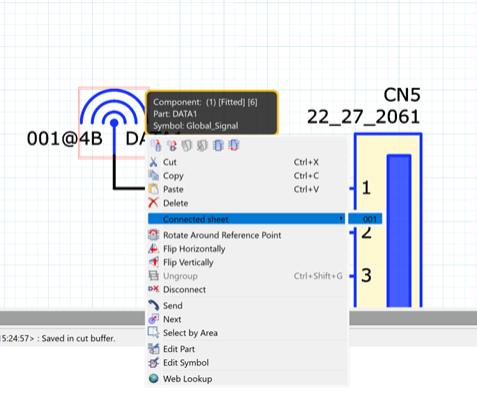Image resolution: width=477 pixels, height=396 pixels.
Task: Select the blue Global_Signal symbol
Action: 114,113
